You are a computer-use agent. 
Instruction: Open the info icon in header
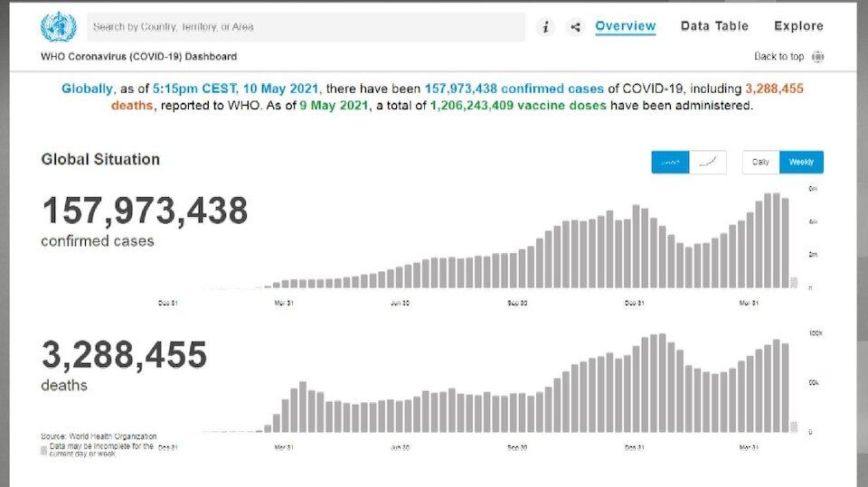[x=546, y=26]
